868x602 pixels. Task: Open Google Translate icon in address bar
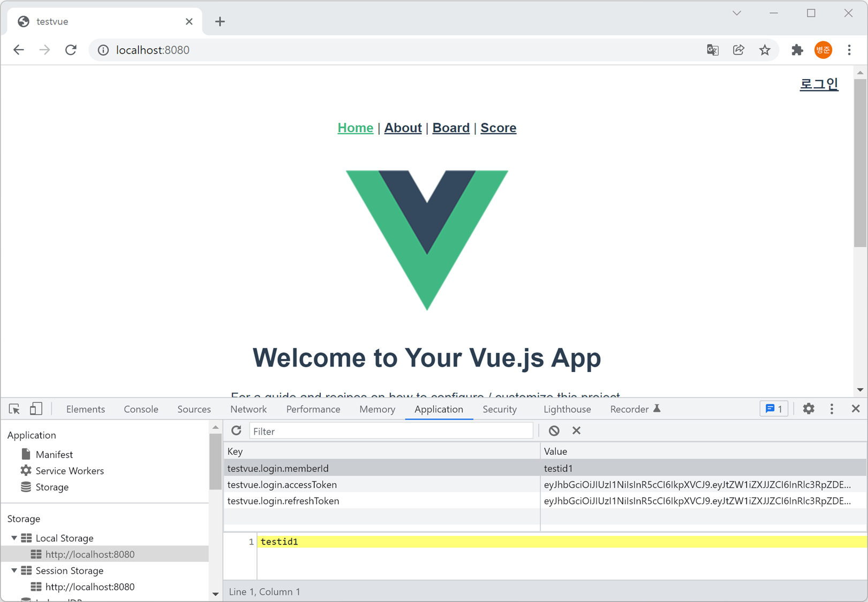click(712, 50)
